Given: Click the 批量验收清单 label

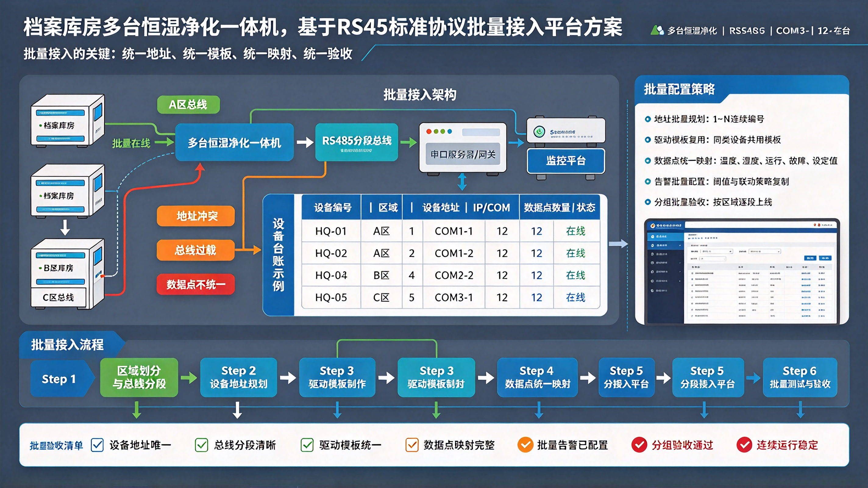Looking at the screenshot, I should pos(56,445).
